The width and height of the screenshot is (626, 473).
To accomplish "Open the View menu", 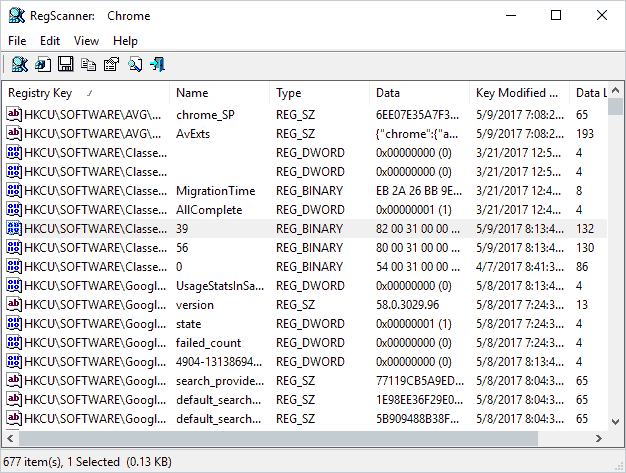I will pyautogui.click(x=86, y=41).
